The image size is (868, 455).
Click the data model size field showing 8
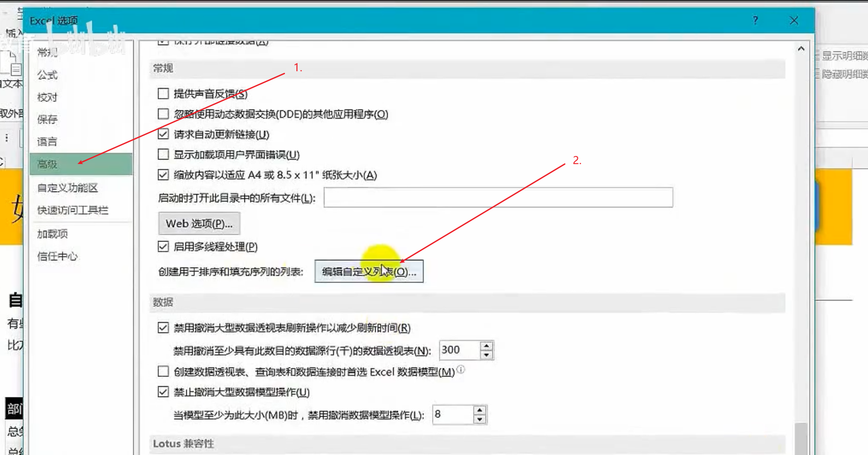pyautogui.click(x=453, y=415)
